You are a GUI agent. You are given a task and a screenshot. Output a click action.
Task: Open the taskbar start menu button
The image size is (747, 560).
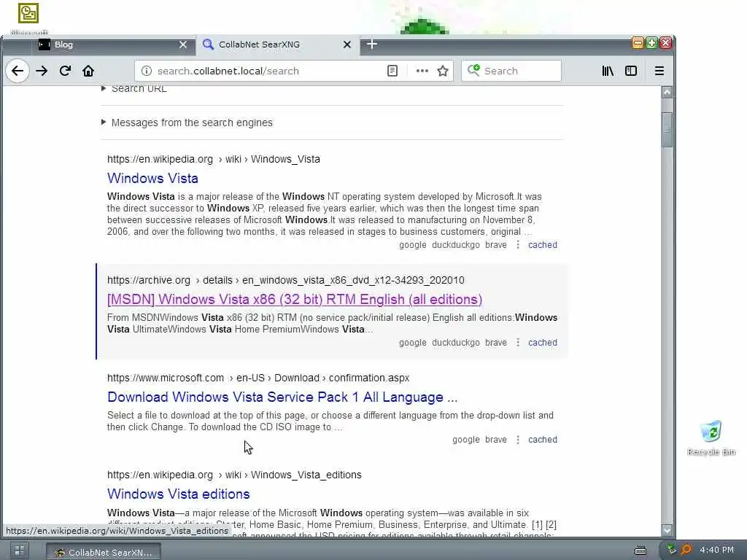(19, 551)
